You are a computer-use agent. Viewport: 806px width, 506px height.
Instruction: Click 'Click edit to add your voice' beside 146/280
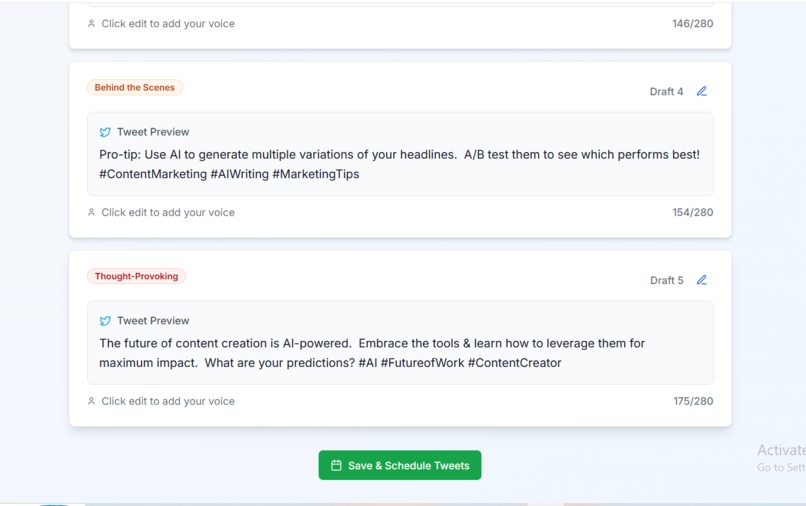168,24
